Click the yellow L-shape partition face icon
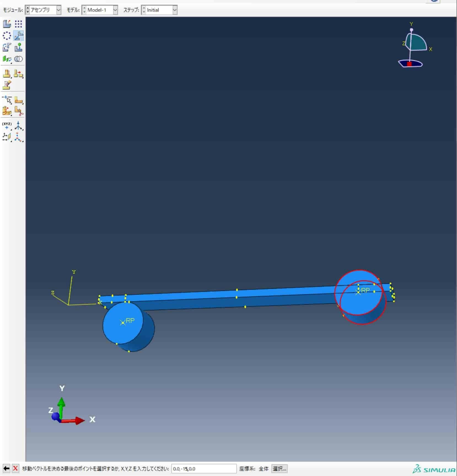This screenshot has width=457, height=476. point(18,100)
